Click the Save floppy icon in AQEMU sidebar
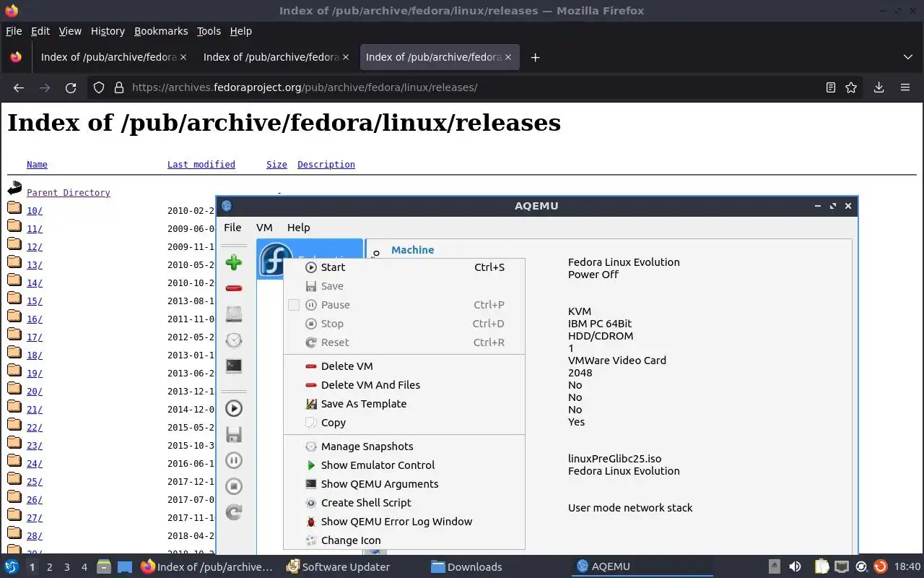Screen dimensions: 924x578 [233, 434]
